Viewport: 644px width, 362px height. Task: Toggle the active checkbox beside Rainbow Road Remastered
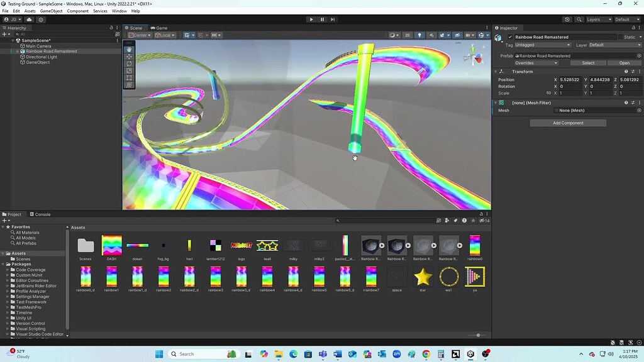[x=509, y=37]
